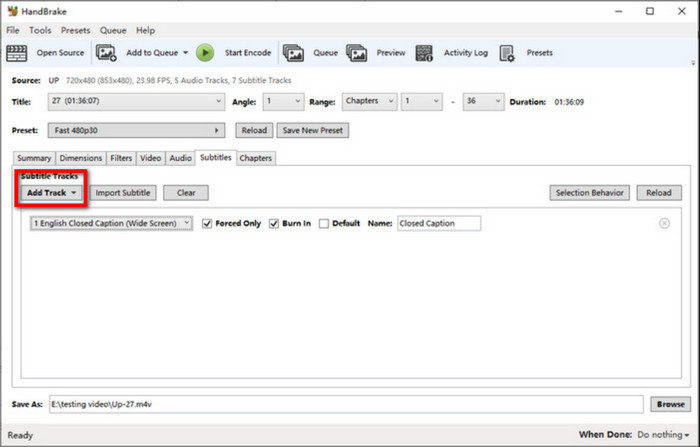
Task: Click the Duration value 01:36:09
Action: (569, 102)
